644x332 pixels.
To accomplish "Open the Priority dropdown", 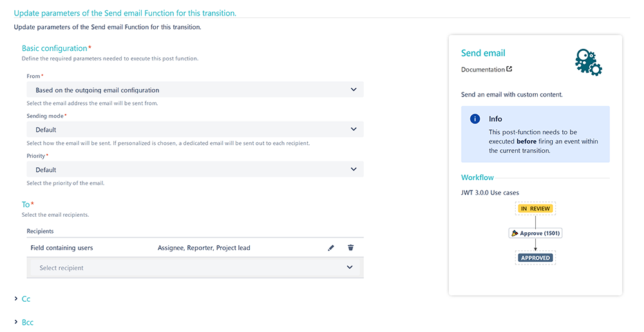I will 195,169.
